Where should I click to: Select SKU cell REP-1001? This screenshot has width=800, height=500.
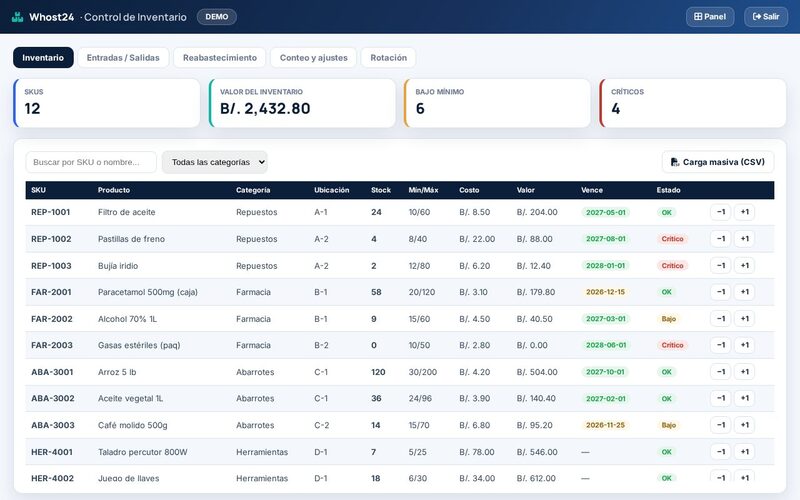pos(51,212)
